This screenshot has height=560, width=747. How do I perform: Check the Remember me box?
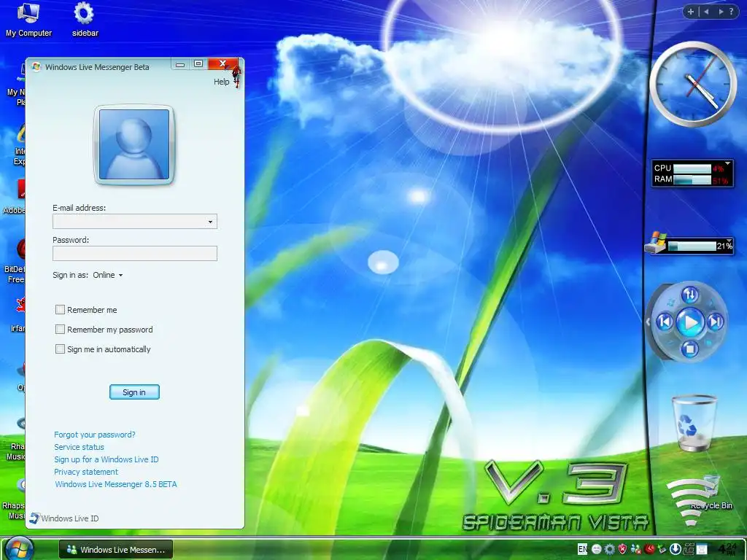tap(60, 309)
